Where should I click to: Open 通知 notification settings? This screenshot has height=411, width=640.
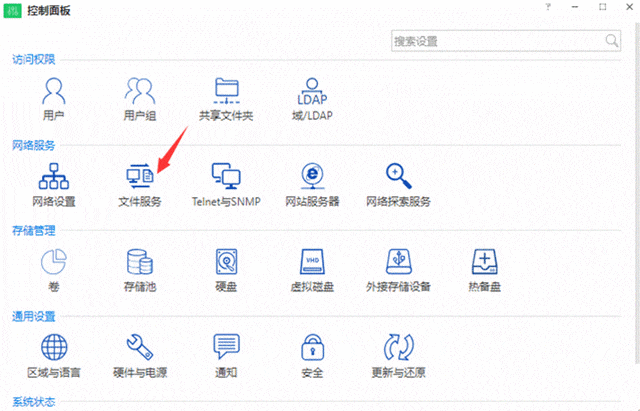[x=226, y=356]
